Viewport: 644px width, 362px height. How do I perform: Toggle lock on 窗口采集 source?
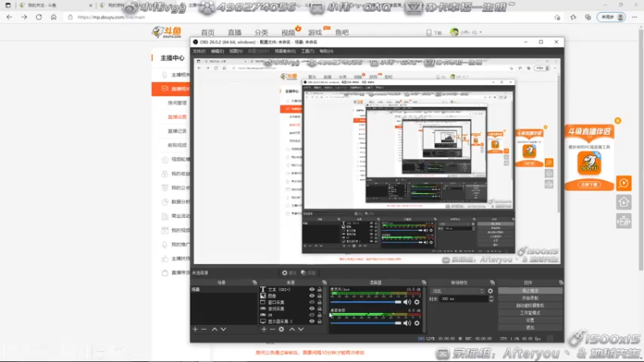click(320, 302)
